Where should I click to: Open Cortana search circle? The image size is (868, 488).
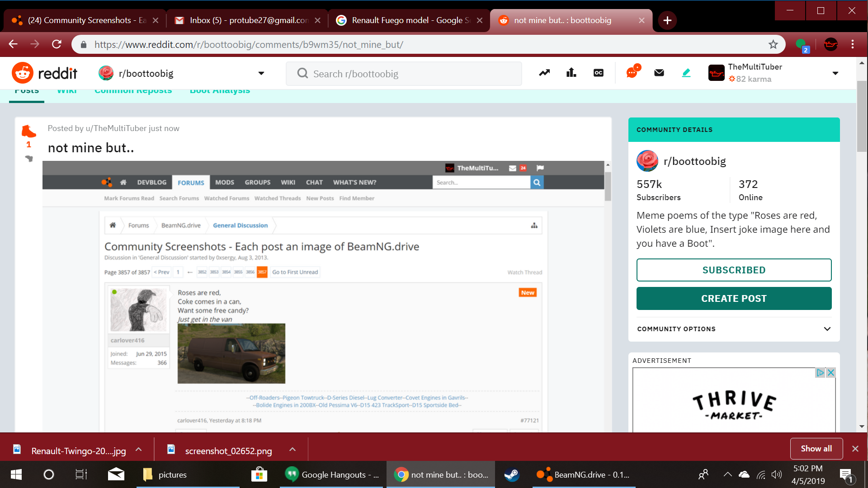pyautogui.click(x=48, y=474)
